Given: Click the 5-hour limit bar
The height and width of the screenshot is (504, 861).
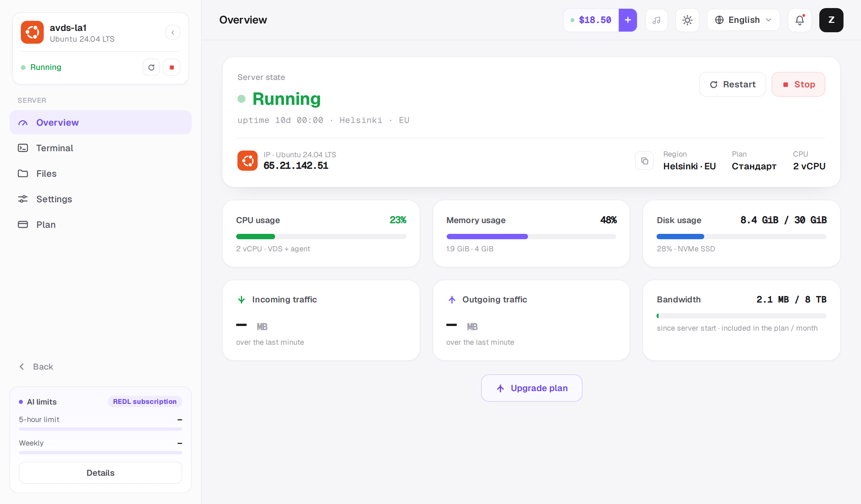Looking at the screenshot, I should pos(101,429).
